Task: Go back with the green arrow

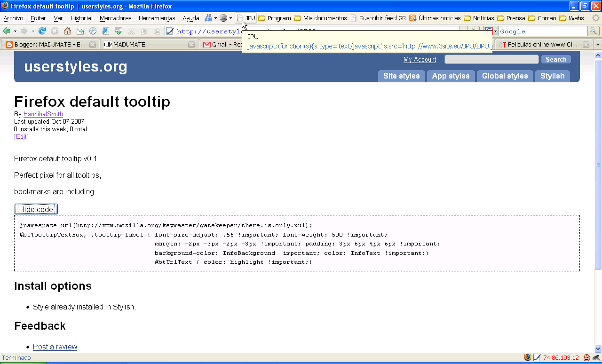Action: click(x=7, y=31)
